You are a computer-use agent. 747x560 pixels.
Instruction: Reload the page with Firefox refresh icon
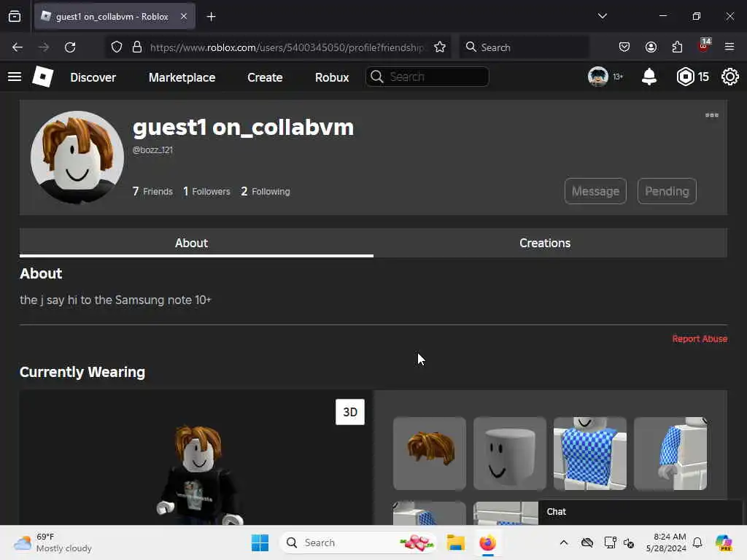[x=70, y=47]
